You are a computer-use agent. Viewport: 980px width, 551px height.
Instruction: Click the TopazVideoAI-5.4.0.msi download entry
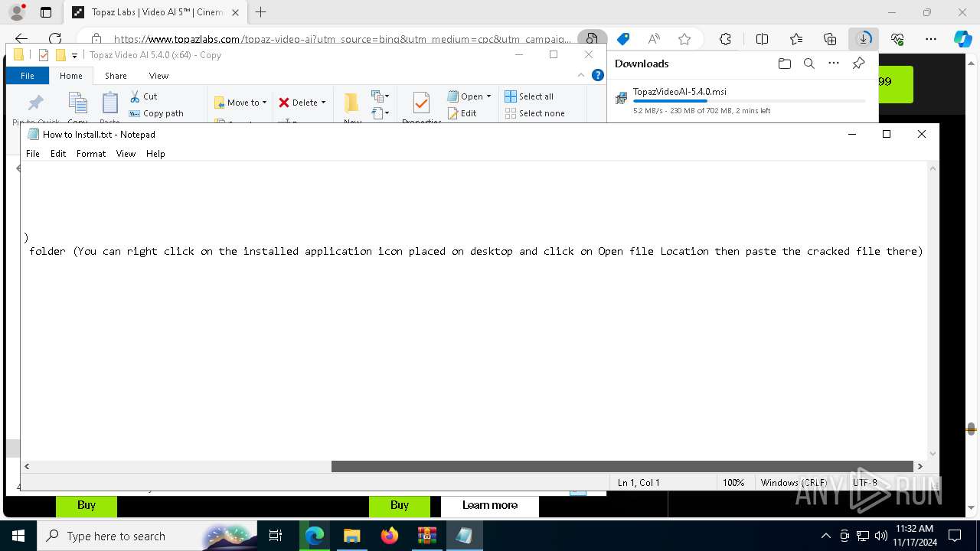[741, 101]
